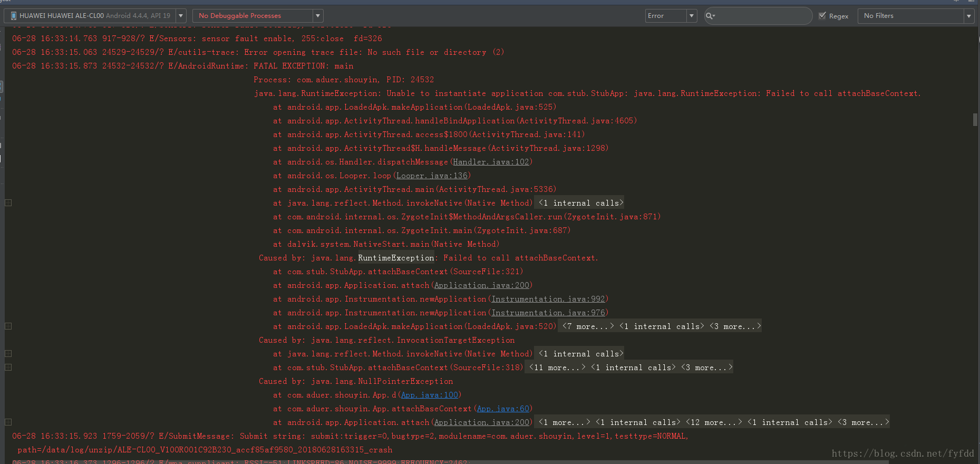This screenshot has width=980, height=464.
Task: Expand <11 more...> on SourceFile:318 line
Action: point(557,368)
